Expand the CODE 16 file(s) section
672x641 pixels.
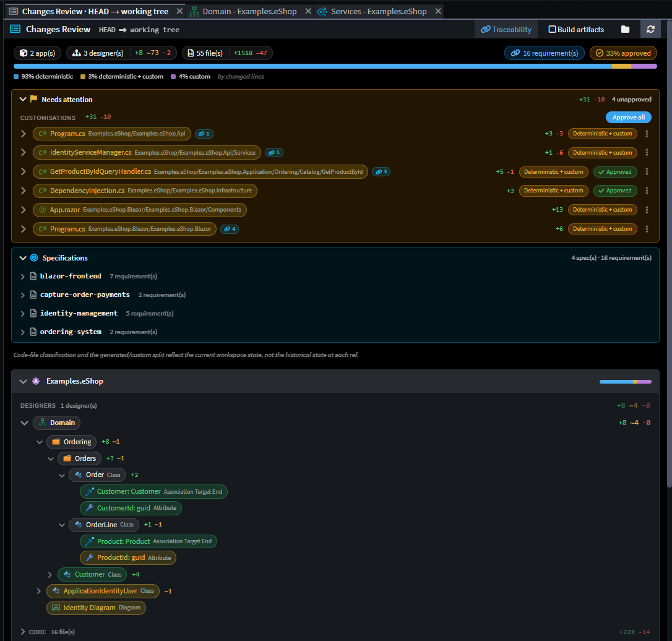click(x=23, y=632)
